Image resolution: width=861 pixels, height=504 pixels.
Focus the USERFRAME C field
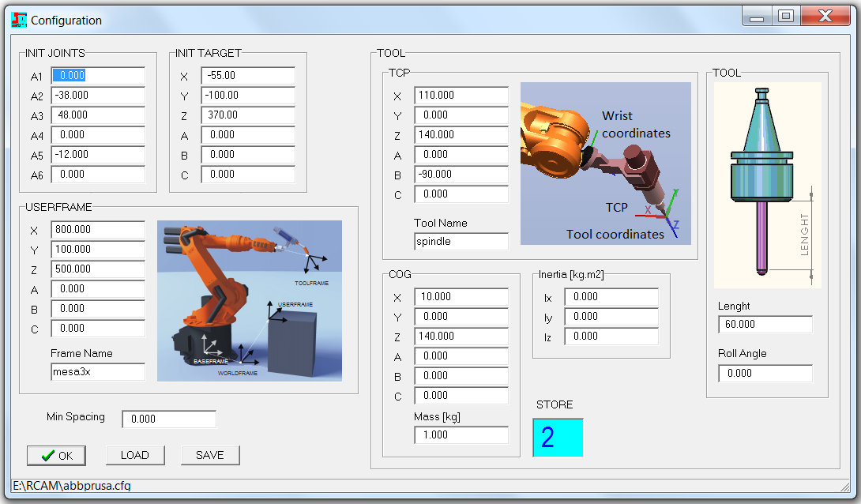98,329
